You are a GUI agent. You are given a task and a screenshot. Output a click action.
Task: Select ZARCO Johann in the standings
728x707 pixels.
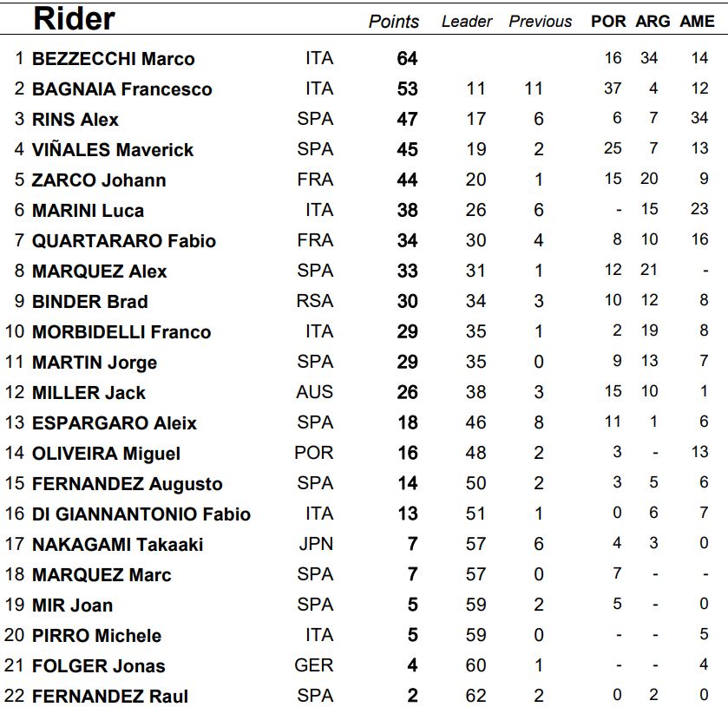[99, 180]
